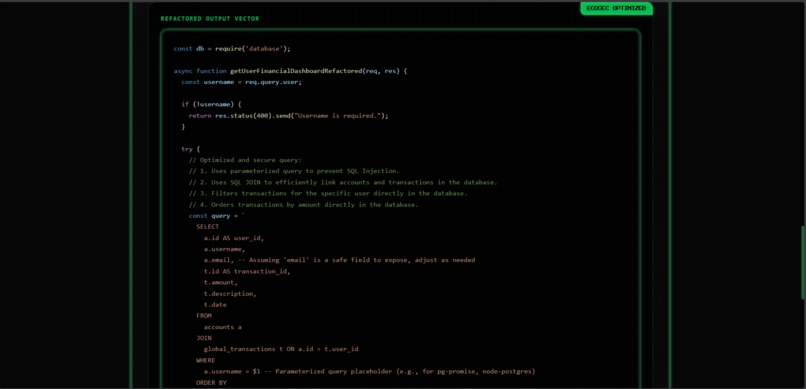The height and width of the screenshot is (389, 806).
Task: Click the a.email line with safe-field comment
Action: [339, 260]
